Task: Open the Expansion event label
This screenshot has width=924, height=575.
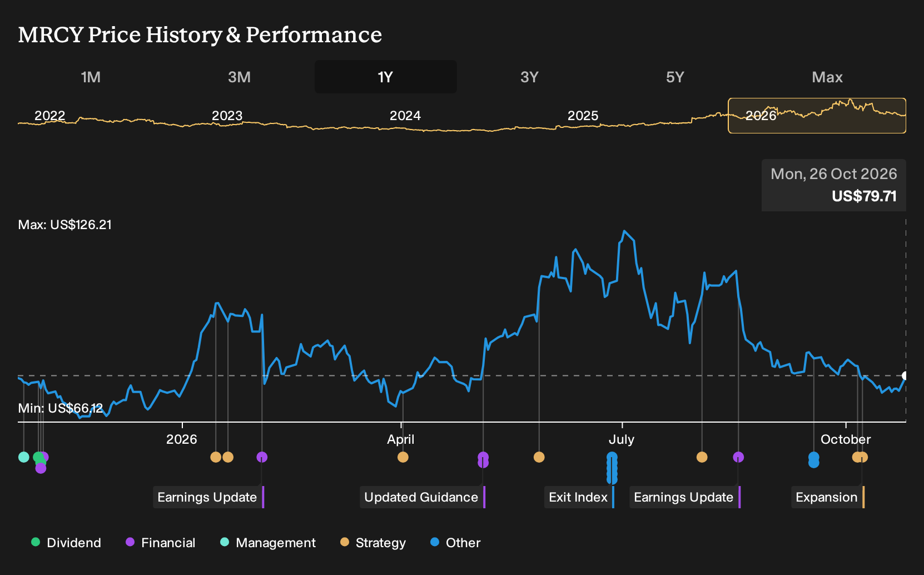Action: (828, 497)
